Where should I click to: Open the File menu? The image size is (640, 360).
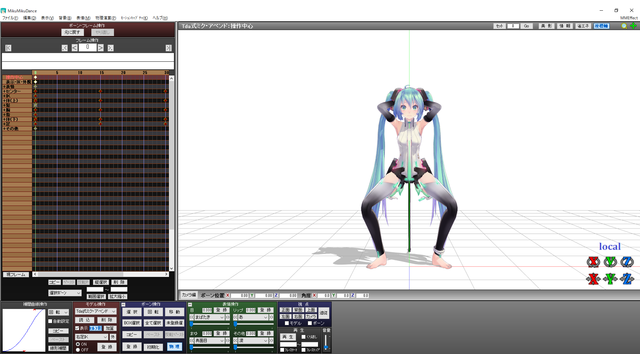(x=10, y=18)
